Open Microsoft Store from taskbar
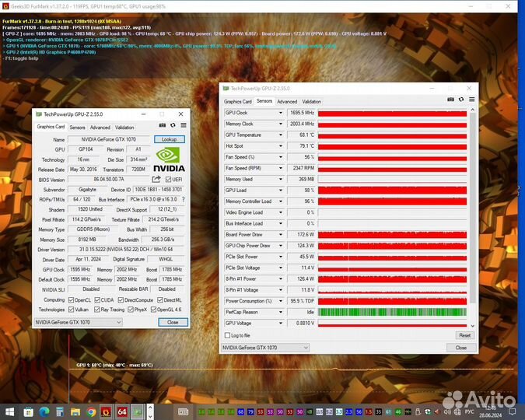This screenshot has width=525, height=420. pyautogui.click(x=28, y=411)
